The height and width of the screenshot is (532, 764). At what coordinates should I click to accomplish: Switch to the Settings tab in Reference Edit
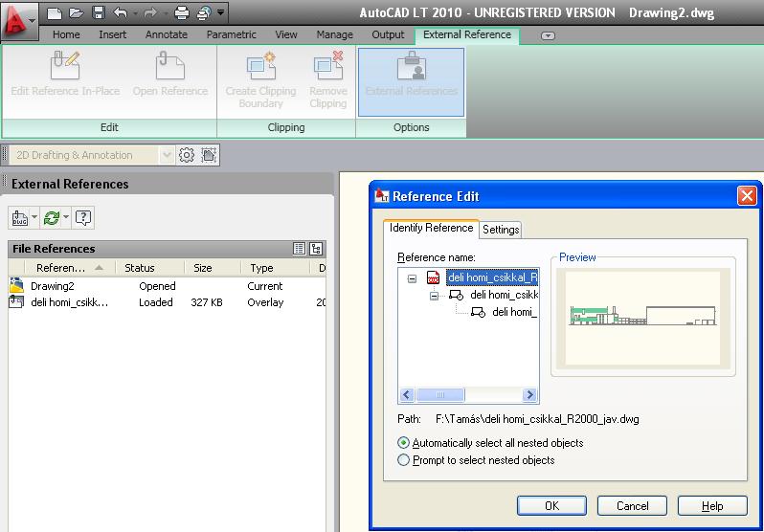coord(501,230)
